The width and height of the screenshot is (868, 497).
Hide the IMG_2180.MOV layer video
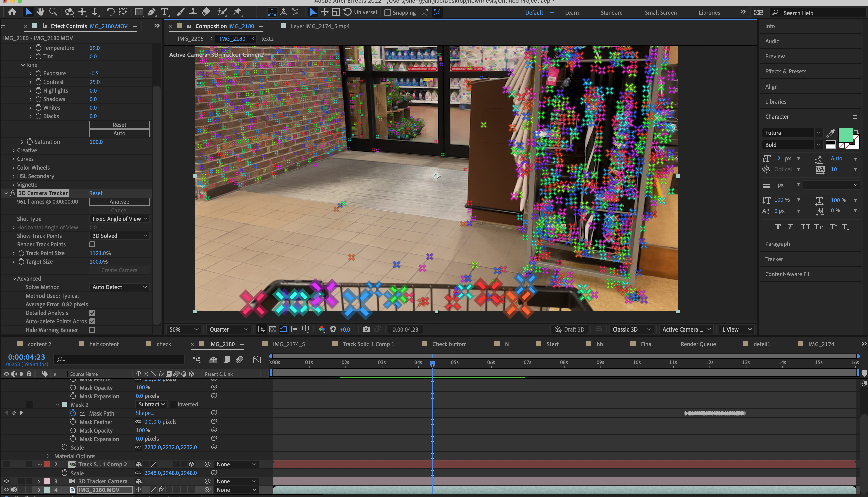(x=6, y=490)
